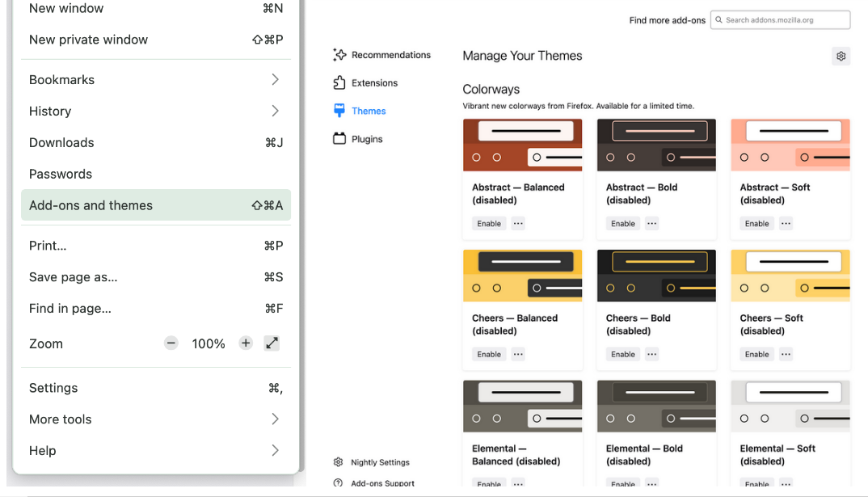Open more options for Cheers — Soft theme
868x497 pixels.
(786, 354)
